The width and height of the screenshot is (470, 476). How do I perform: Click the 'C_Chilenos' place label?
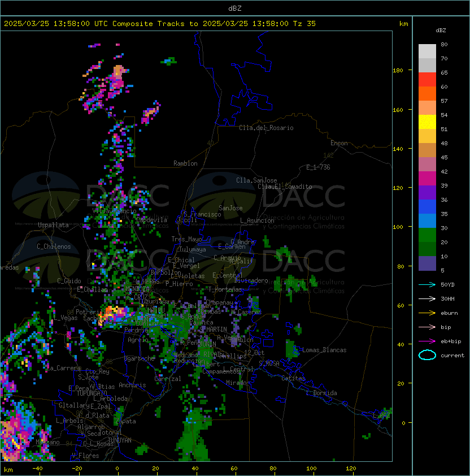point(54,246)
